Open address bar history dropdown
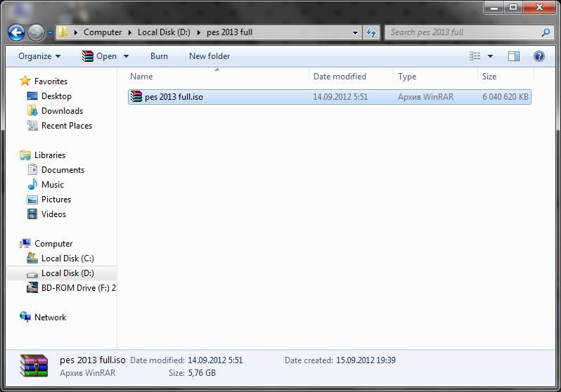 [x=355, y=33]
